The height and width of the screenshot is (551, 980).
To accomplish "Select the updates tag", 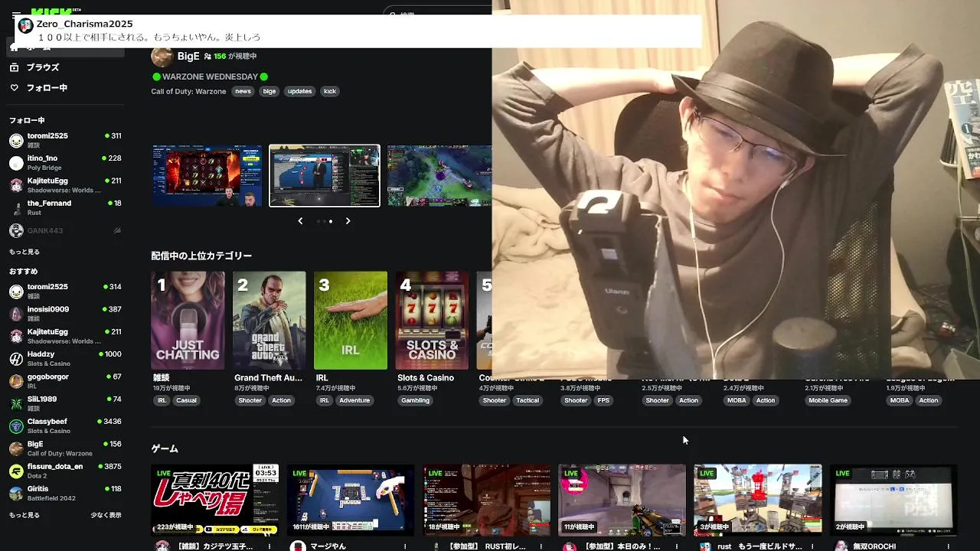I will click(x=299, y=91).
